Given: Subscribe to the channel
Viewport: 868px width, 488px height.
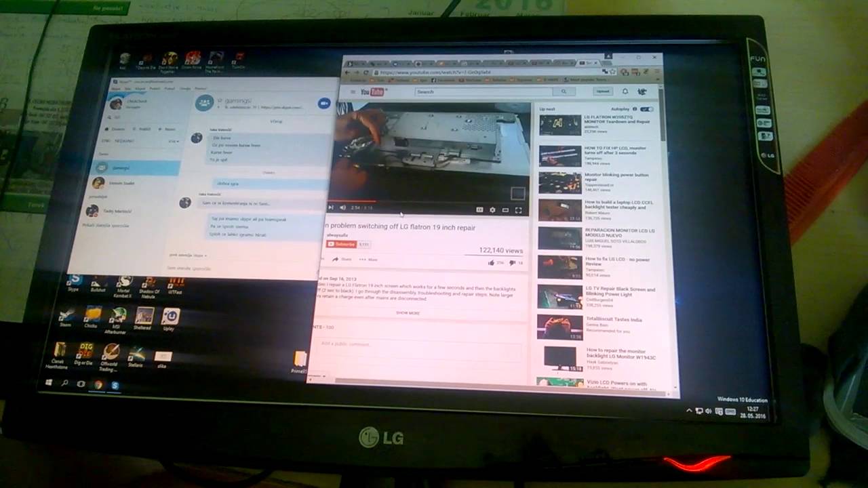Looking at the screenshot, I should tap(341, 244).
